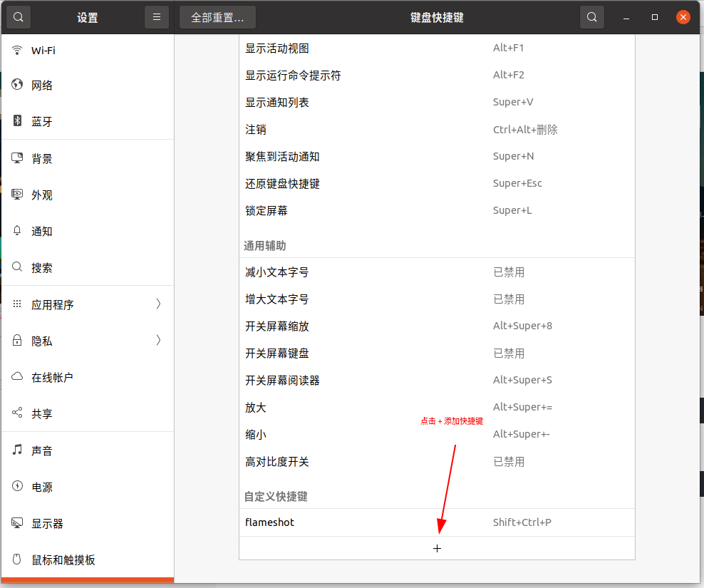Screen dimensions: 704x588
Task: Click the magnifier icon for 搜索
Action: (17, 267)
